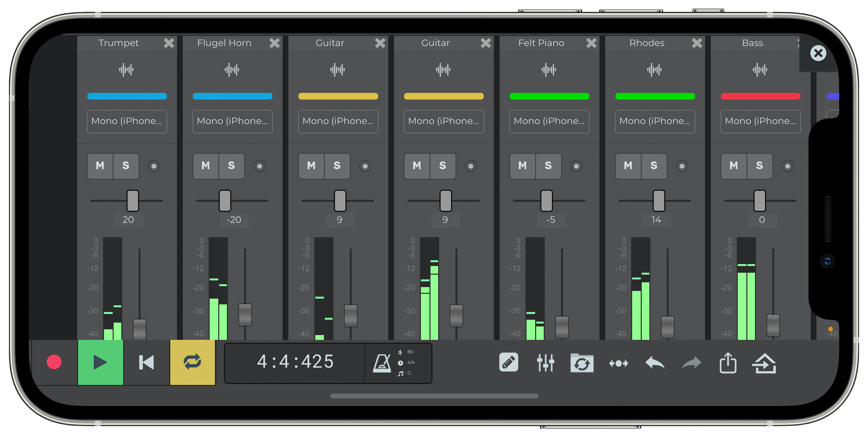The image size is (868, 438).
Task: Open the metronome settings icon
Action: (382, 363)
